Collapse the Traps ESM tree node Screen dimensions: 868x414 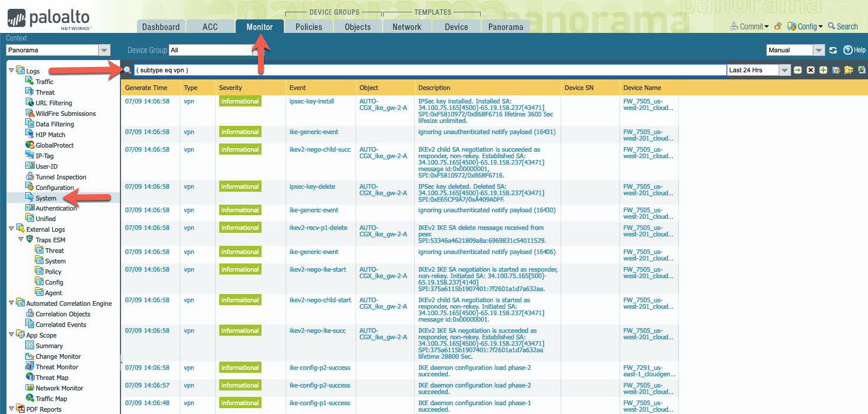21,240
